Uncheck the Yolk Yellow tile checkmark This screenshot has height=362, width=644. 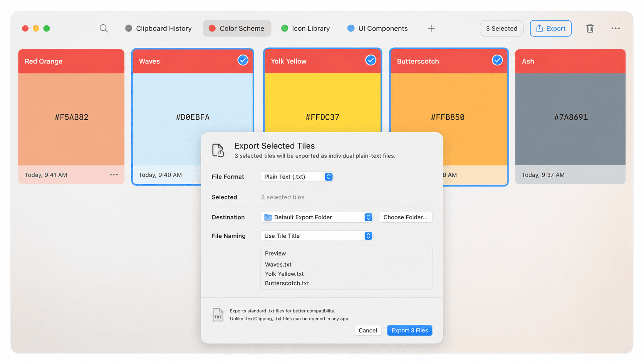tap(371, 60)
